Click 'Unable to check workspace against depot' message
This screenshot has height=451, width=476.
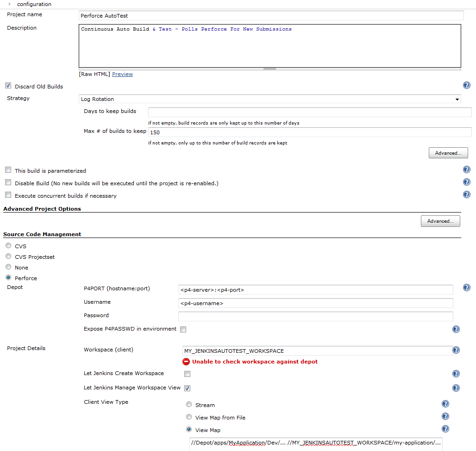point(255,362)
